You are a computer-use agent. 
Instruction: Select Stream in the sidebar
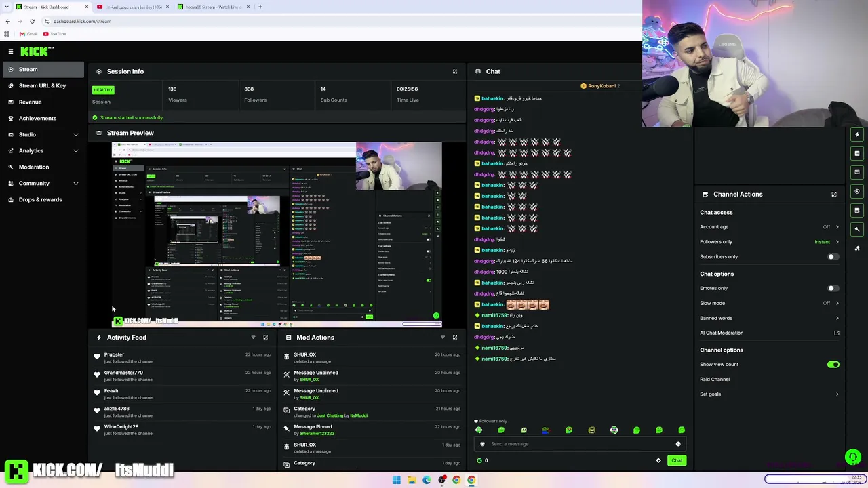tap(42, 69)
